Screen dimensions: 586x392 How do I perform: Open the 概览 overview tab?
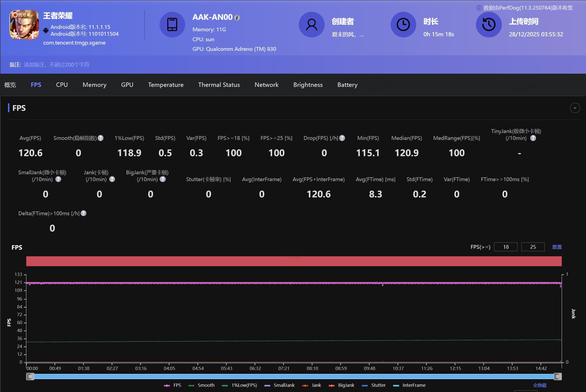10,85
